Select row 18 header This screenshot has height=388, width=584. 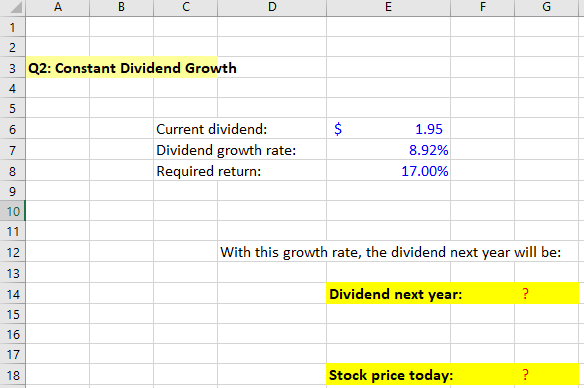tap(13, 375)
